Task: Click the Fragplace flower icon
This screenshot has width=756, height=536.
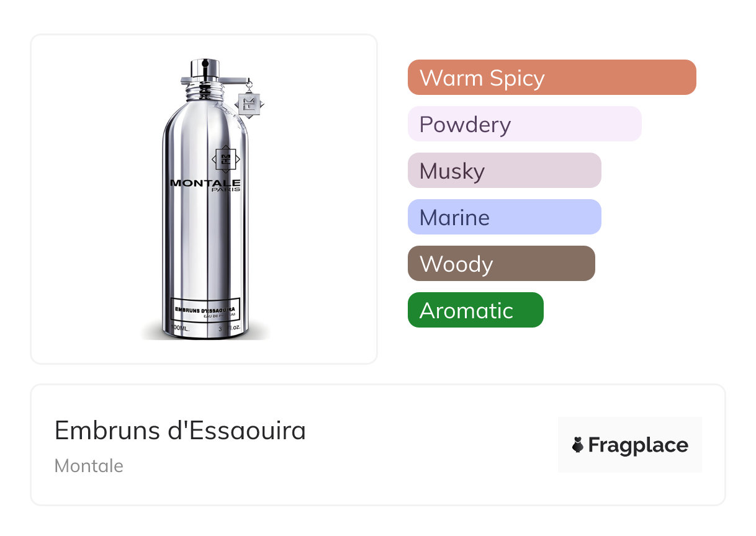Action: [x=578, y=445]
